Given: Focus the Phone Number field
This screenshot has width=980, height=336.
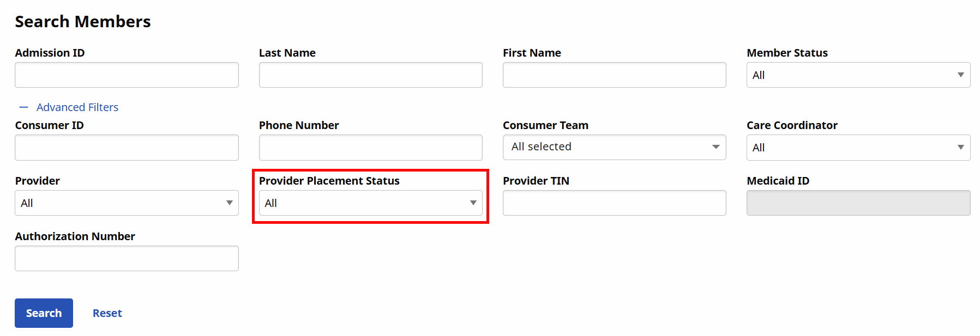Looking at the screenshot, I should pos(370,148).
